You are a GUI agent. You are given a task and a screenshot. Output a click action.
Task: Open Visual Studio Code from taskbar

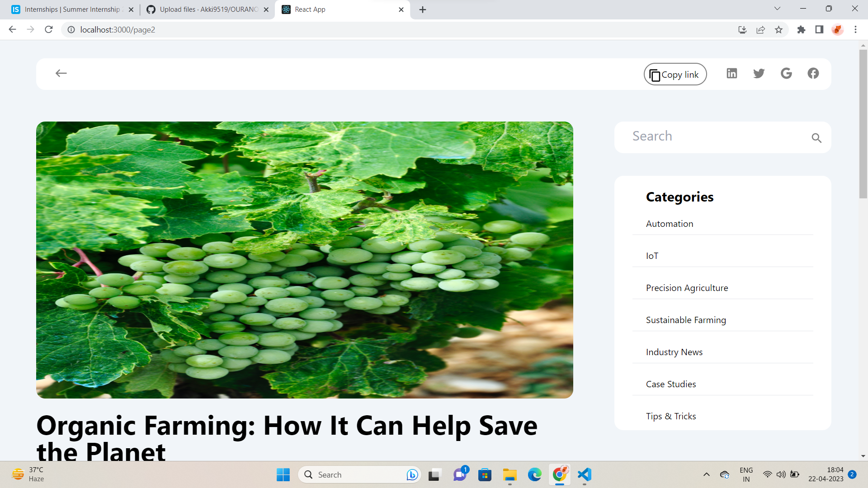pyautogui.click(x=585, y=474)
